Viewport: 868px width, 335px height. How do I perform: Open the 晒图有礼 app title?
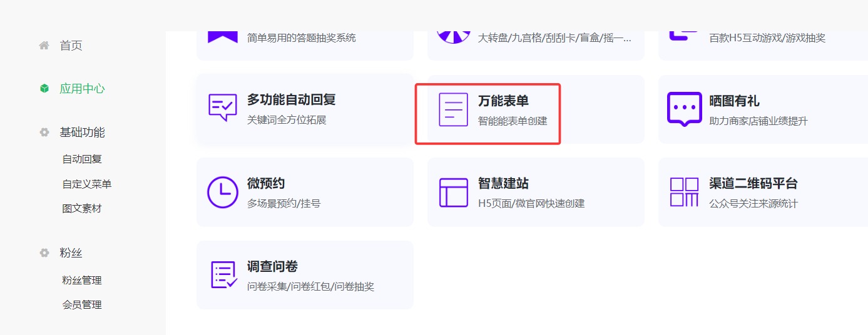tap(735, 101)
